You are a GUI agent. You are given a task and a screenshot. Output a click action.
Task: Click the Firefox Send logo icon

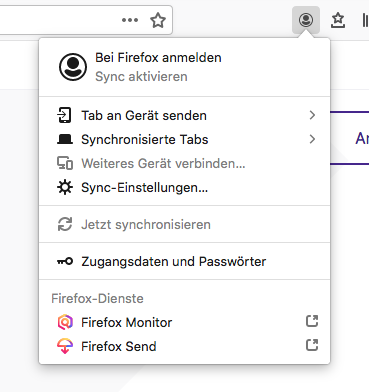[65, 346]
